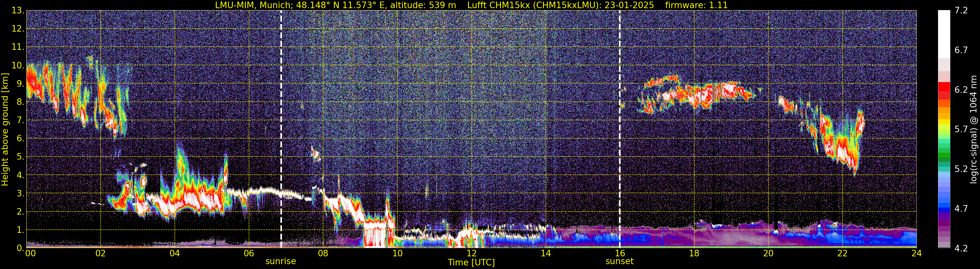
Task: Click the 5.2 value on the colorbar
Action: (961, 169)
